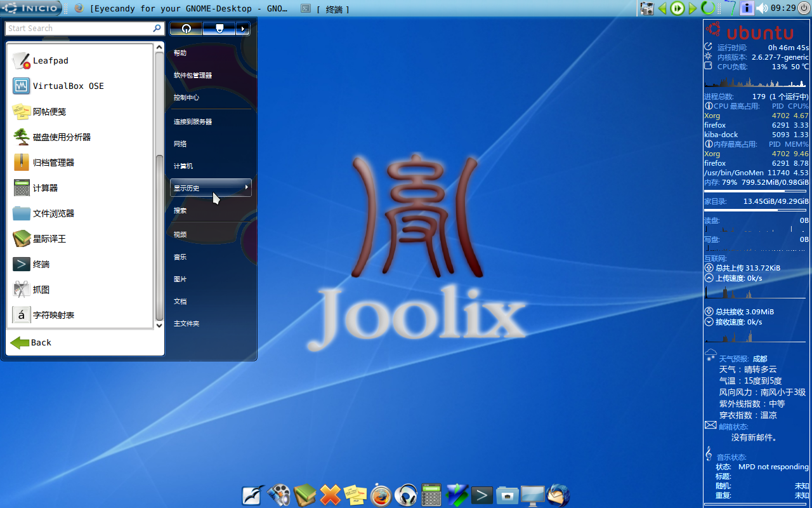
Task: Open 帮助 help entry
Action: point(211,53)
